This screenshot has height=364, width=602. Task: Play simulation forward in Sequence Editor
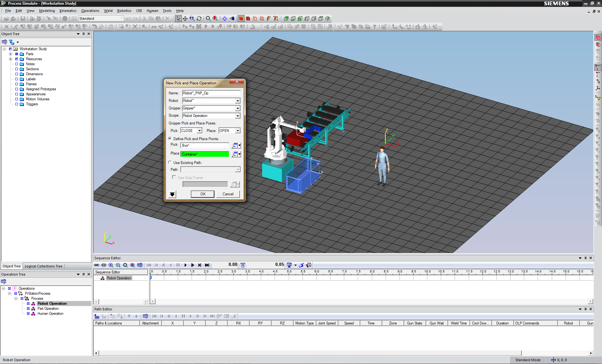pos(185,265)
